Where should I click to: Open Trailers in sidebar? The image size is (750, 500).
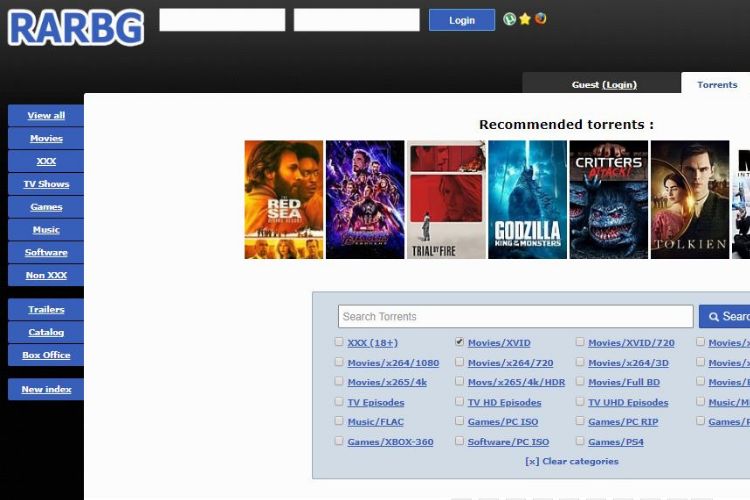[x=46, y=309]
